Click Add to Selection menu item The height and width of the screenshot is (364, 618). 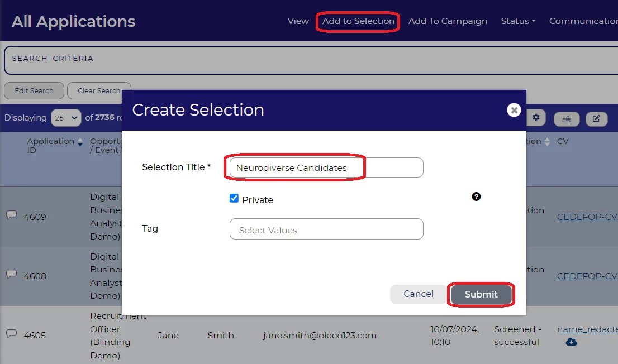pyautogui.click(x=358, y=21)
